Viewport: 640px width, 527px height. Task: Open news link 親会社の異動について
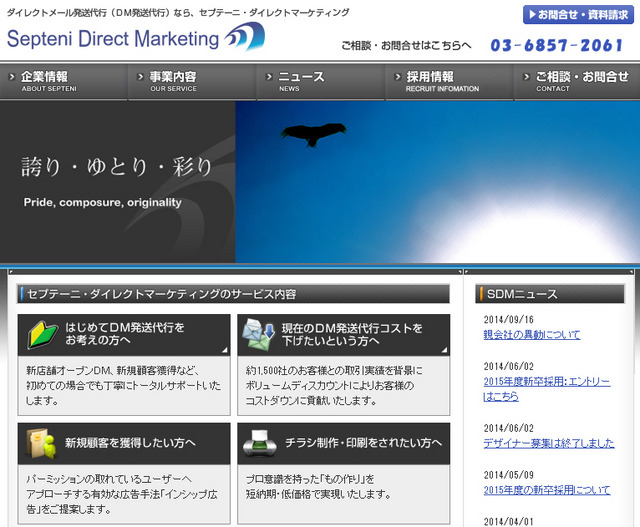532,335
